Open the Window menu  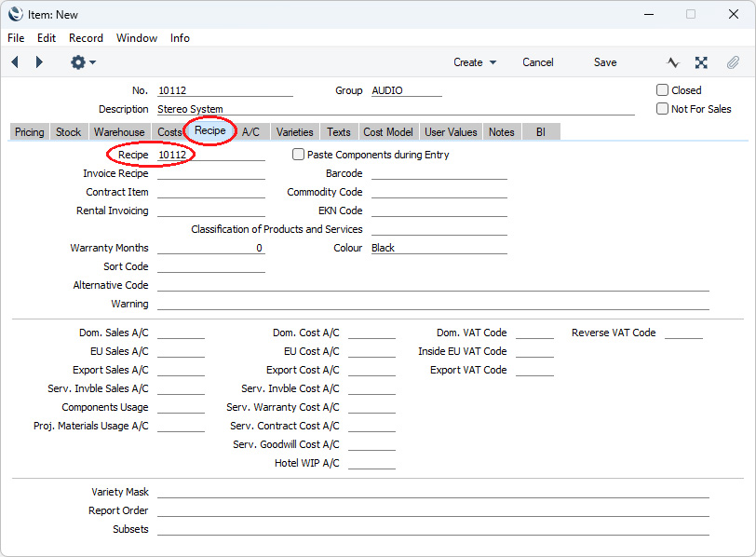[x=137, y=38]
